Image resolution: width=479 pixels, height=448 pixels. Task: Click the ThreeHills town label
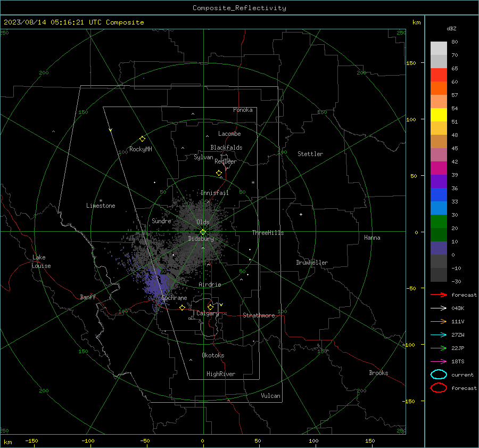pyautogui.click(x=268, y=233)
